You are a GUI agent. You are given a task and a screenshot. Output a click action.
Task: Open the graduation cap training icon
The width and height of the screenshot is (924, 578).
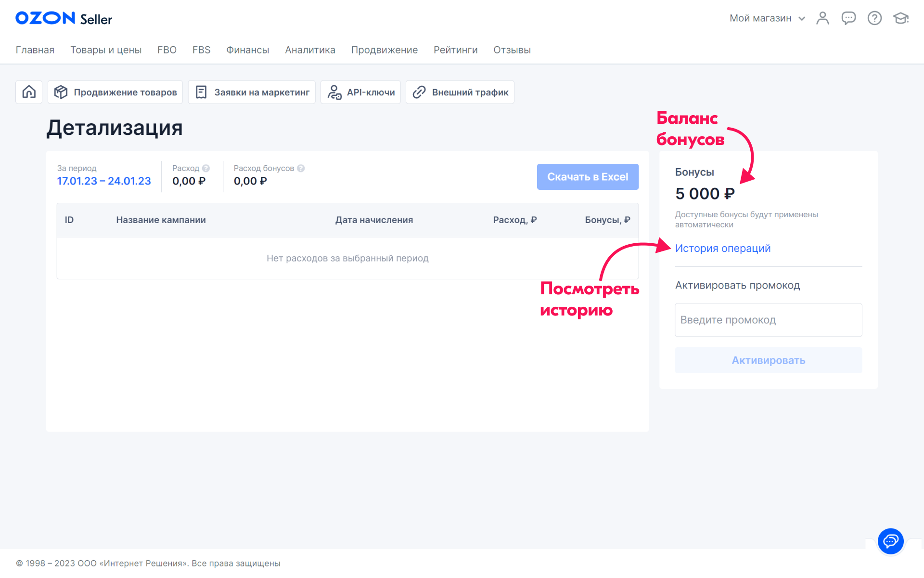901,18
